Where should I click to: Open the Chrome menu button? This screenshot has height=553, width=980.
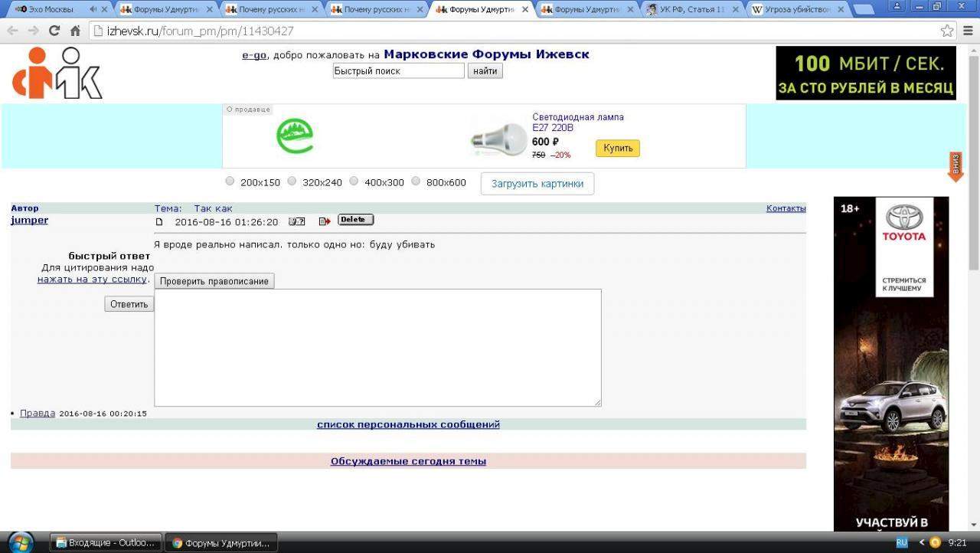[969, 31]
